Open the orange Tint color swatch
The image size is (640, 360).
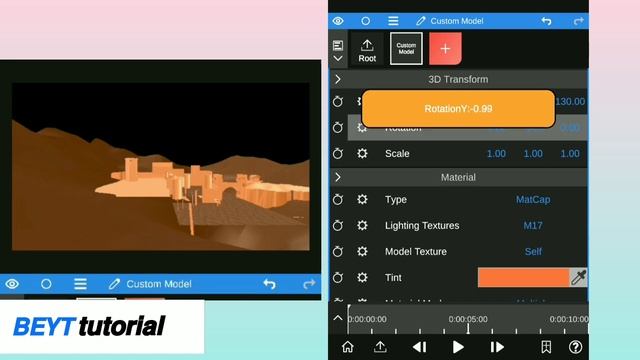click(x=524, y=278)
